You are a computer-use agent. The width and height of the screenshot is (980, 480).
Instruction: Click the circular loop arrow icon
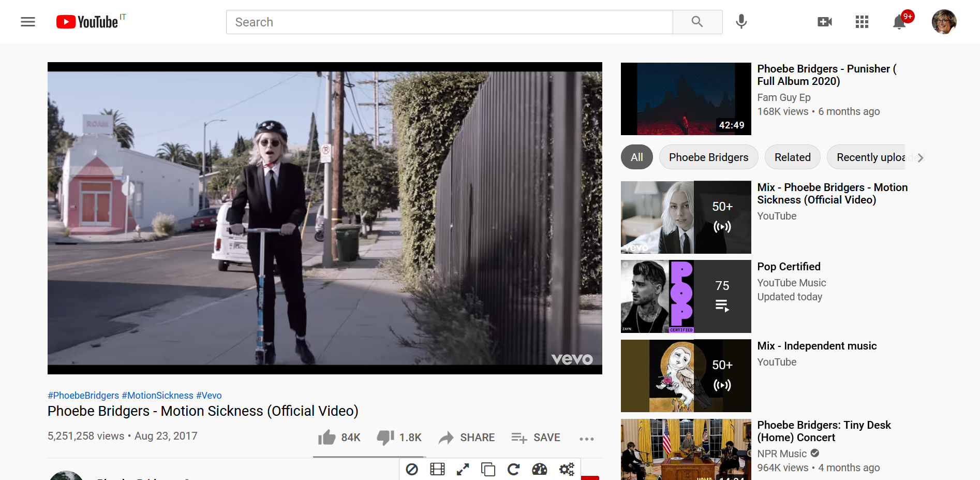pos(513,469)
